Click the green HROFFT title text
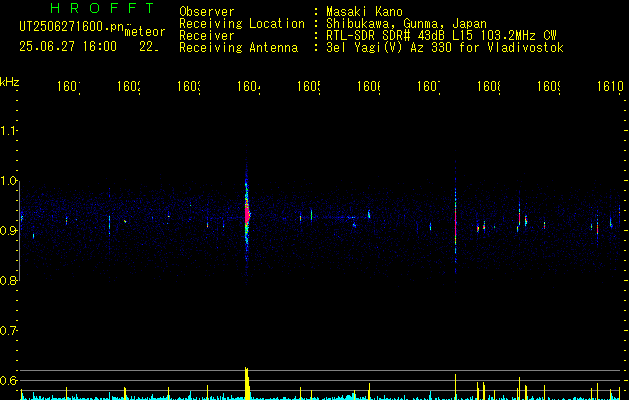This screenshot has width=629, height=400. click(x=103, y=8)
